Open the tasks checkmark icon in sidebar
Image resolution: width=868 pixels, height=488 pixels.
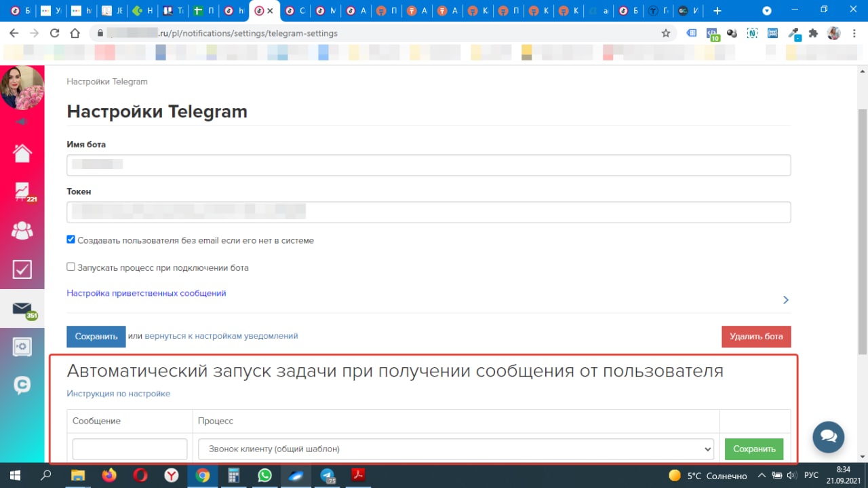(22, 269)
